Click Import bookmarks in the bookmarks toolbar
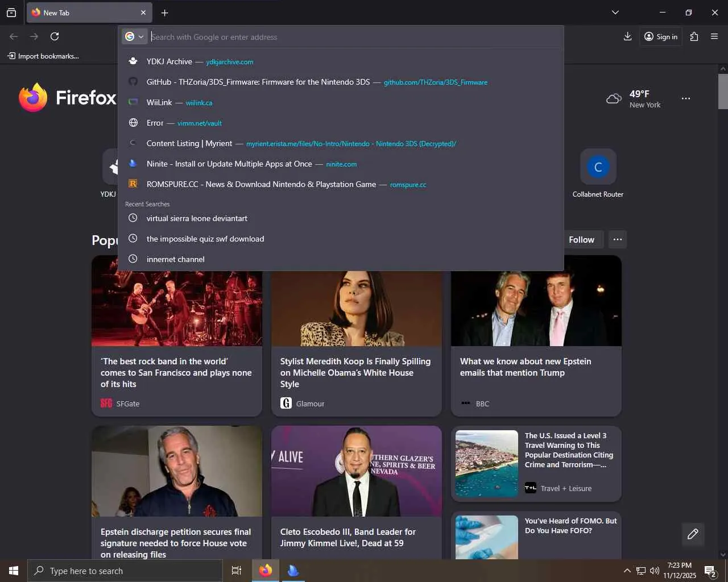728x582 pixels. [x=43, y=56]
